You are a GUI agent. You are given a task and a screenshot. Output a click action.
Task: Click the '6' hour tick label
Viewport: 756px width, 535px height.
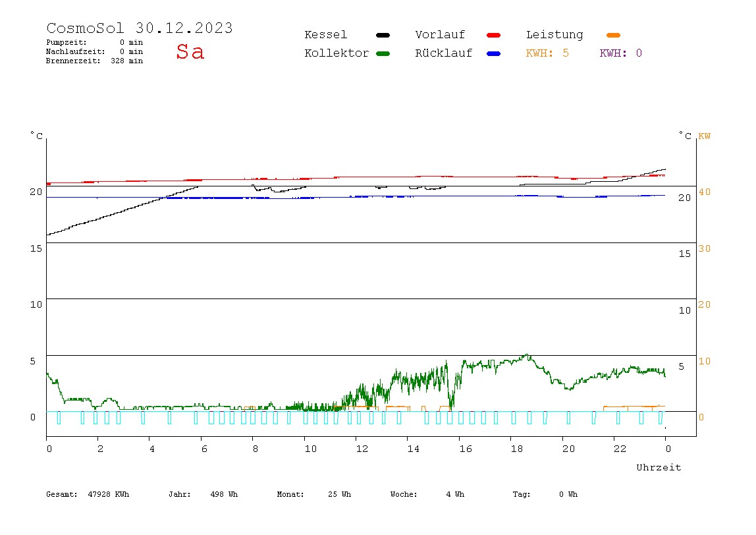click(x=204, y=449)
